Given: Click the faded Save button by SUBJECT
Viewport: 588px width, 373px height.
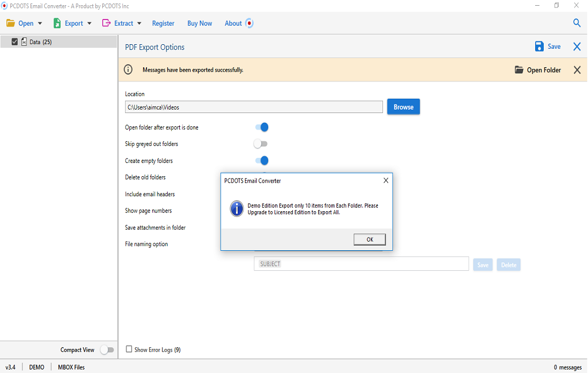Looking at the screenshot, I should [x=482, y=265].
